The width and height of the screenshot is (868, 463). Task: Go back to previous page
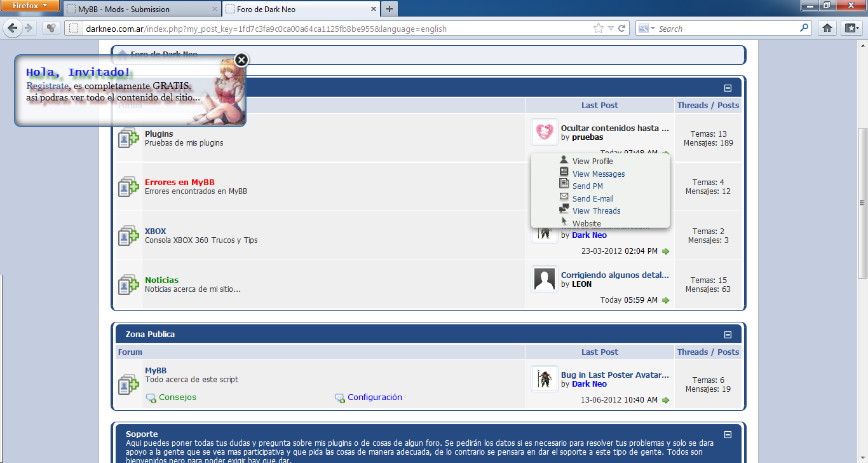point(11,28)
